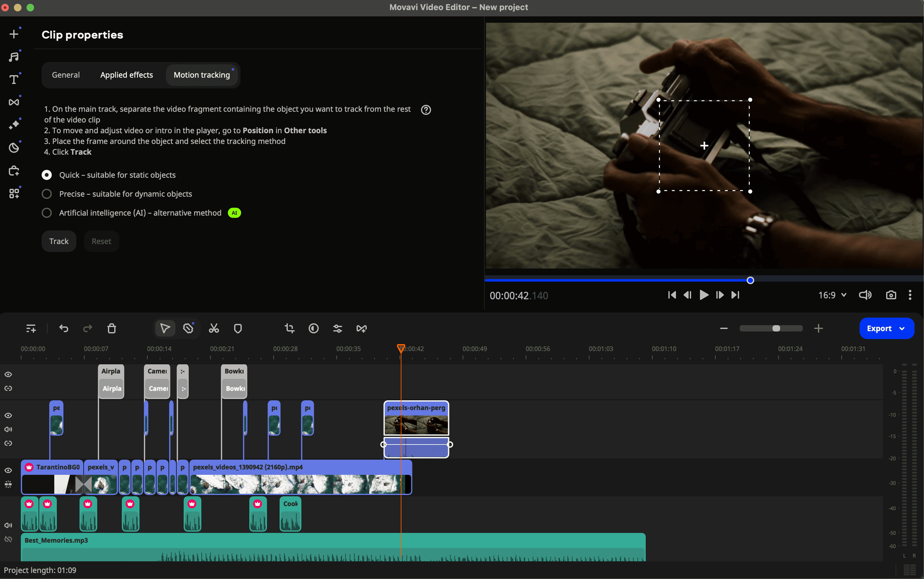Screen dimensions: 924x579
Task: Toggle visibility of the overlay track
Action: coord(8,415)
